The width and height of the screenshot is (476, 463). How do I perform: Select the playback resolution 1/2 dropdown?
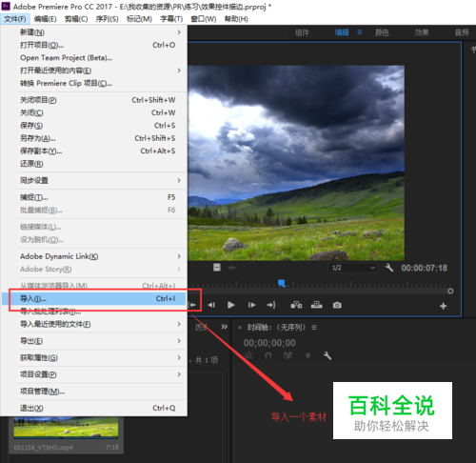[353, 268]
